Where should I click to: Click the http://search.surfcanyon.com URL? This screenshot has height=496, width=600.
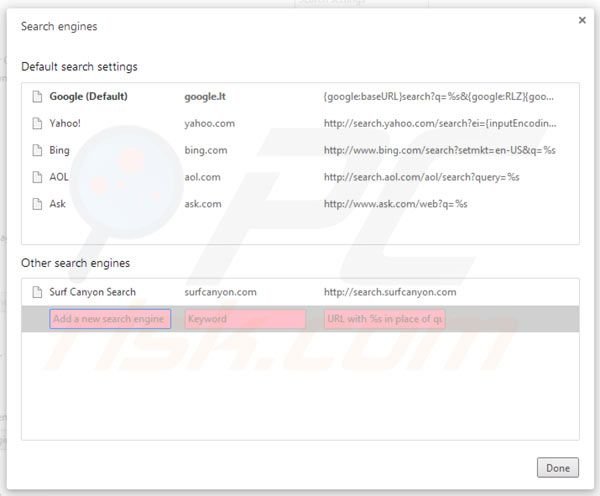point(390,292)
